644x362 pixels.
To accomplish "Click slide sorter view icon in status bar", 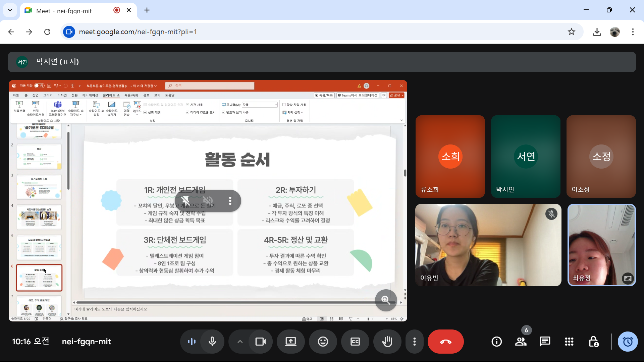I will (331, 319).
